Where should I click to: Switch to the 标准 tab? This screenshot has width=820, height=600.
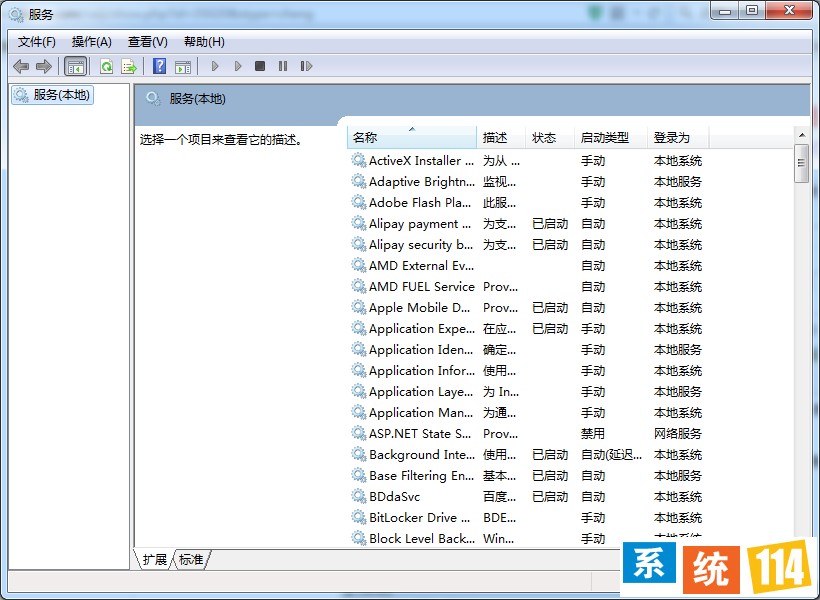(x=190, y=560)
